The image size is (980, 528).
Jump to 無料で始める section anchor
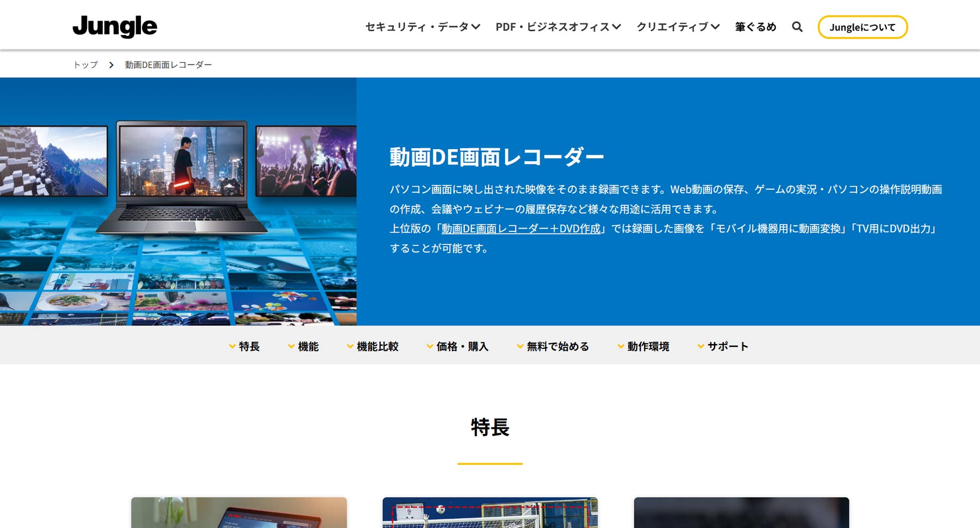pyautogui.click(x=553, y=346)
